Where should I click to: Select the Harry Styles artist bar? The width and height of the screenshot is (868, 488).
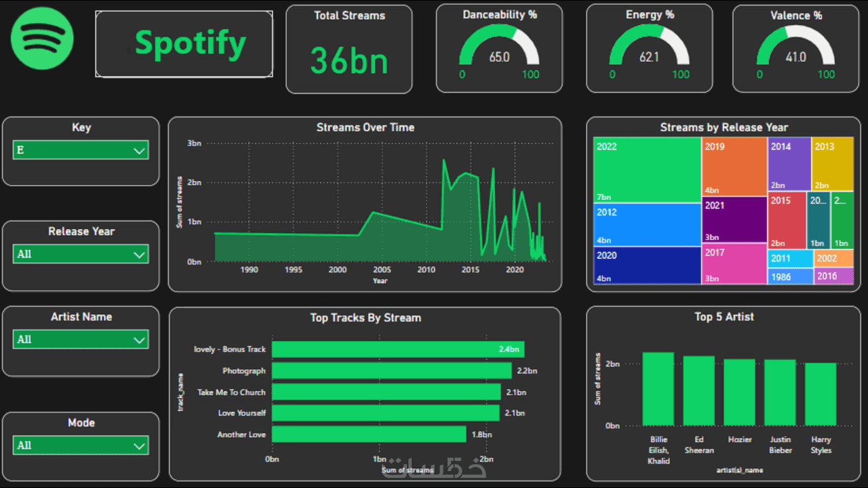[821, 394]
